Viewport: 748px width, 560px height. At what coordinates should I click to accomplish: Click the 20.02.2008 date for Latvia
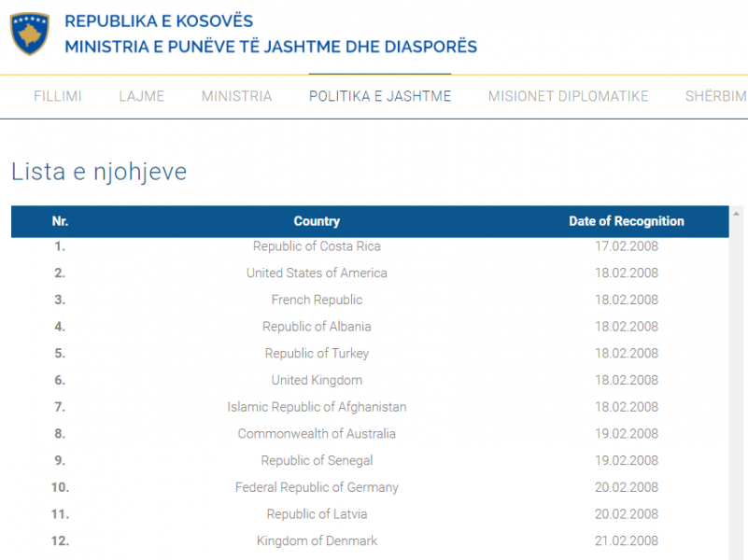tap(627, 513)
